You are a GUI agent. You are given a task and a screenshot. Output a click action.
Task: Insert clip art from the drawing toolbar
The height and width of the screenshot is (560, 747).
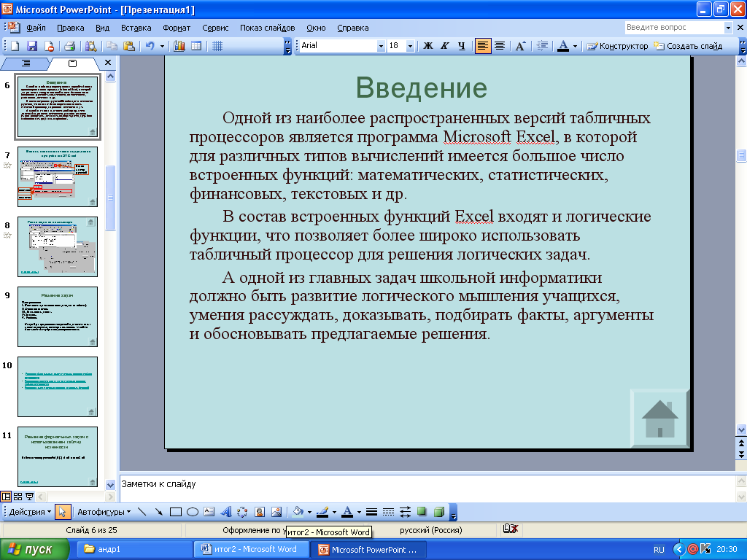coord(260,512)
